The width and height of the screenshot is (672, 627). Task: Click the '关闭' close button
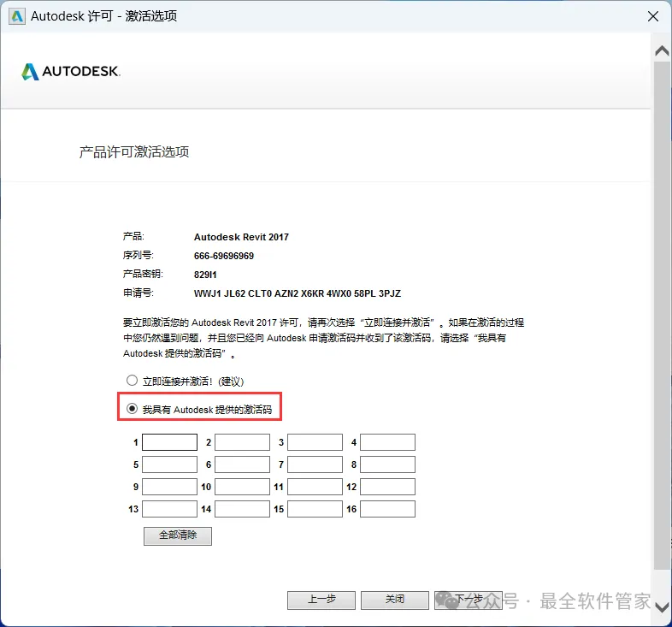pyautogui.click(x=395, y=600)
